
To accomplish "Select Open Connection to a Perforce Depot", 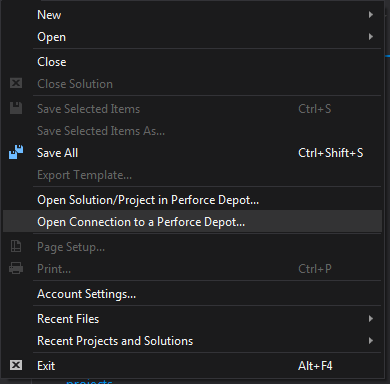I will (x=193, y=222).
